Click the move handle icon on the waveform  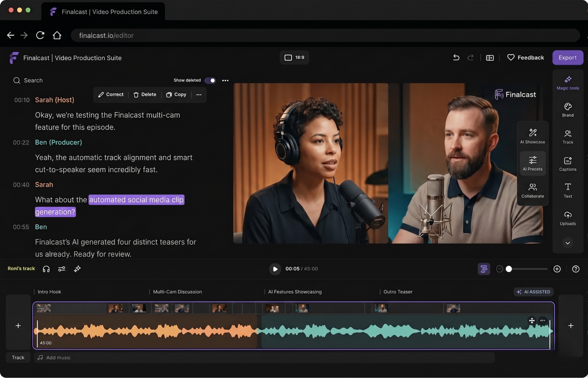pos(532,321)
